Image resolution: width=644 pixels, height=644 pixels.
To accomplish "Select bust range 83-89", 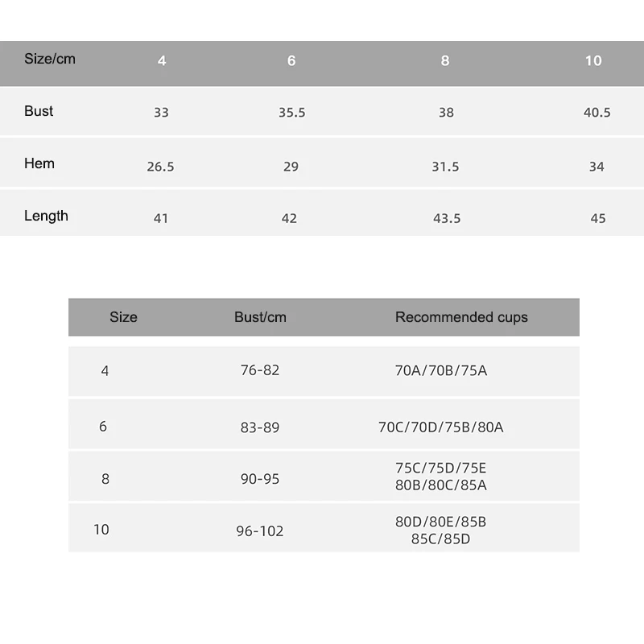I will [x=260, y=427].
